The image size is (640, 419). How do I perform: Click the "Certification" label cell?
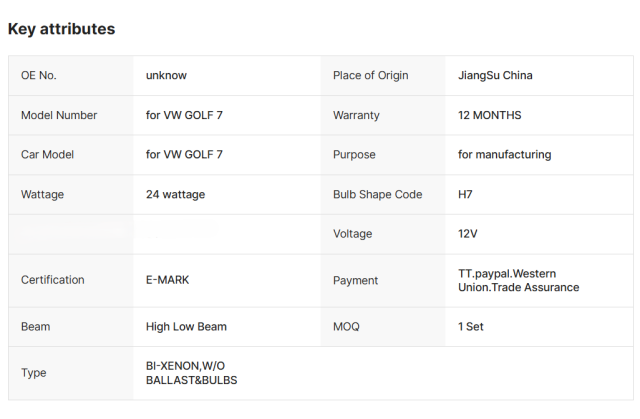(52, 280)
